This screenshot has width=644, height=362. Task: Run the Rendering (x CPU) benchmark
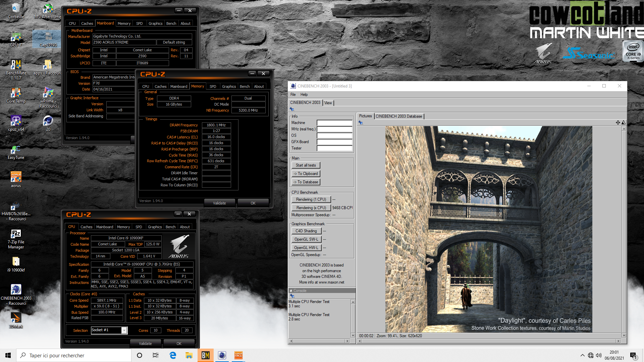311,208
